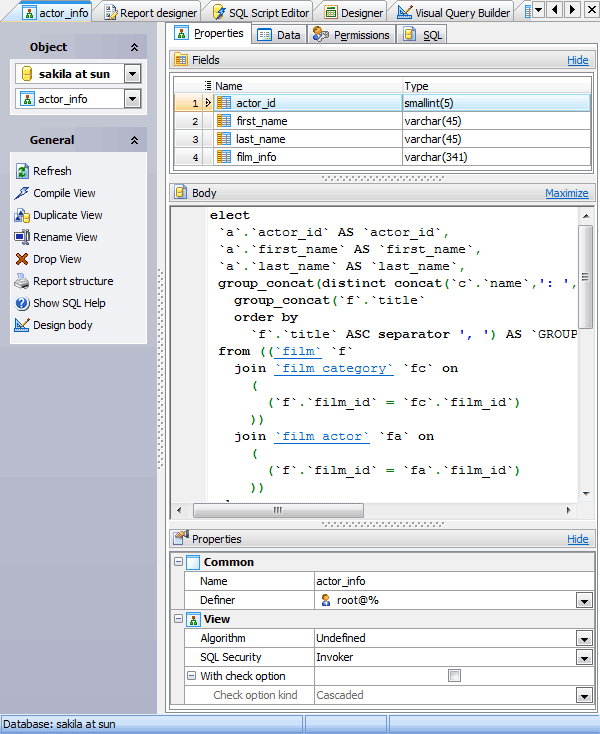Open the sakila at sun database dropdown

click(132, 74)
